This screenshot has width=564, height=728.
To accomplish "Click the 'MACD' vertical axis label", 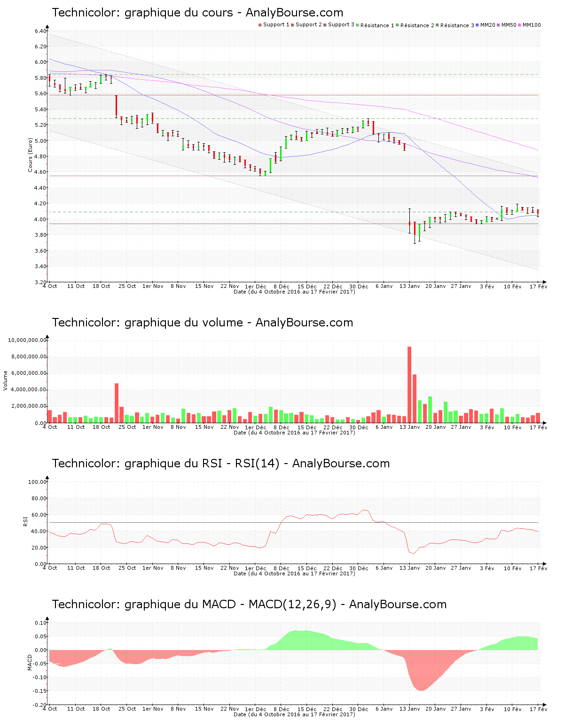I will 30,662.
